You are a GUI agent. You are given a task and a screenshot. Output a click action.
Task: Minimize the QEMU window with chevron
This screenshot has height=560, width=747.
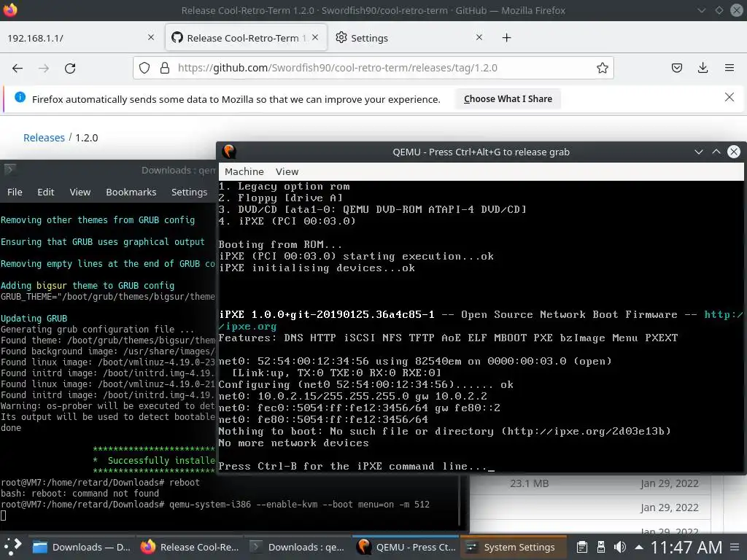(698, 152)
